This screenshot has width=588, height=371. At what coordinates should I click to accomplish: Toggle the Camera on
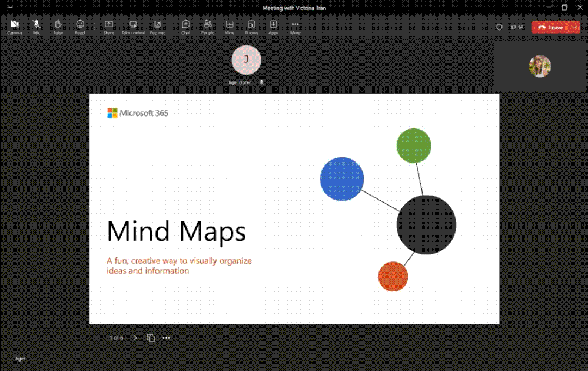click(15, 27)
